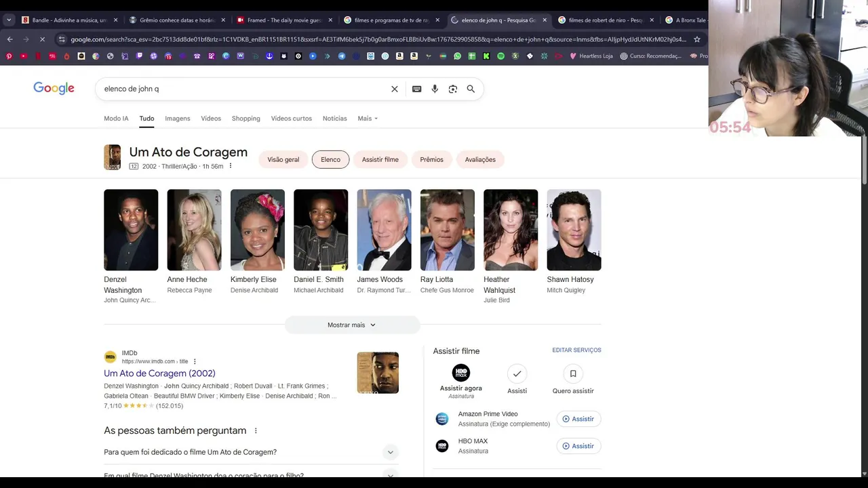
Task: Open IMDb link Um Ato de Coragem (2002)
Action: (159, 373)
